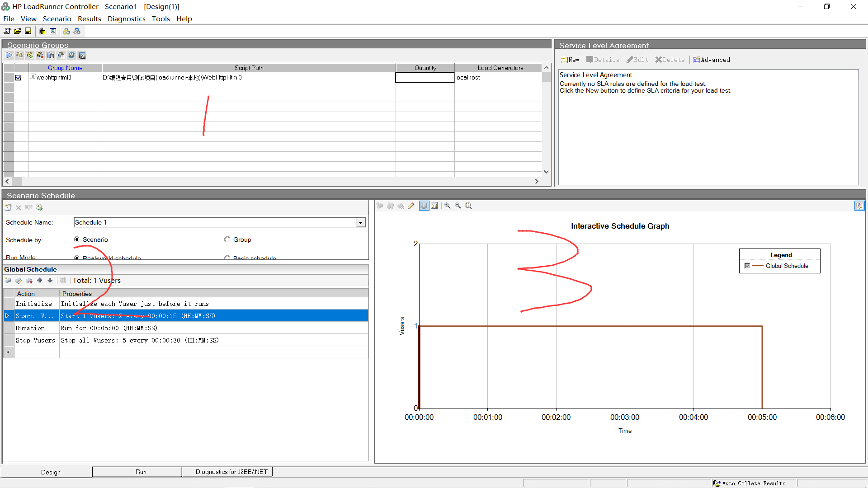The height and width of the screenshot is (488, 868).
Task: Select the Initialize action row
Action: (186, 304)
